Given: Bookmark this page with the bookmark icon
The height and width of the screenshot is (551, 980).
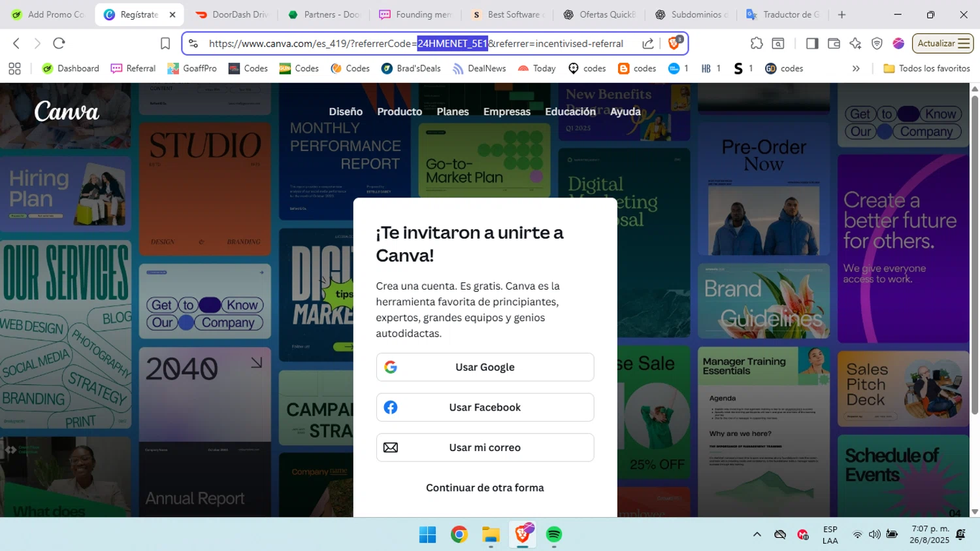Looking at the screenshot, I should pos(165,43).
